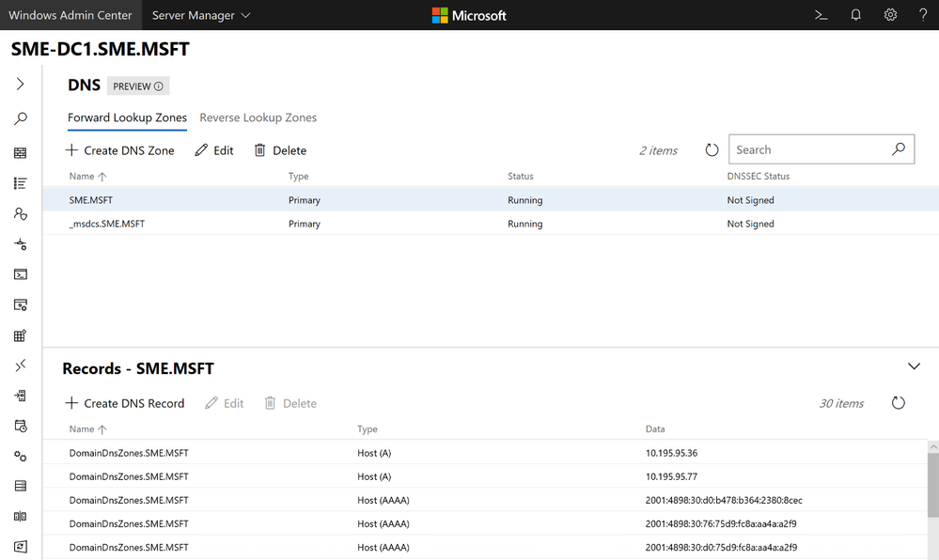Image resolution: width=939 pixels, height=560 pixels.
Task: Go to Windows Admin Center home
Action: [70, 15]
